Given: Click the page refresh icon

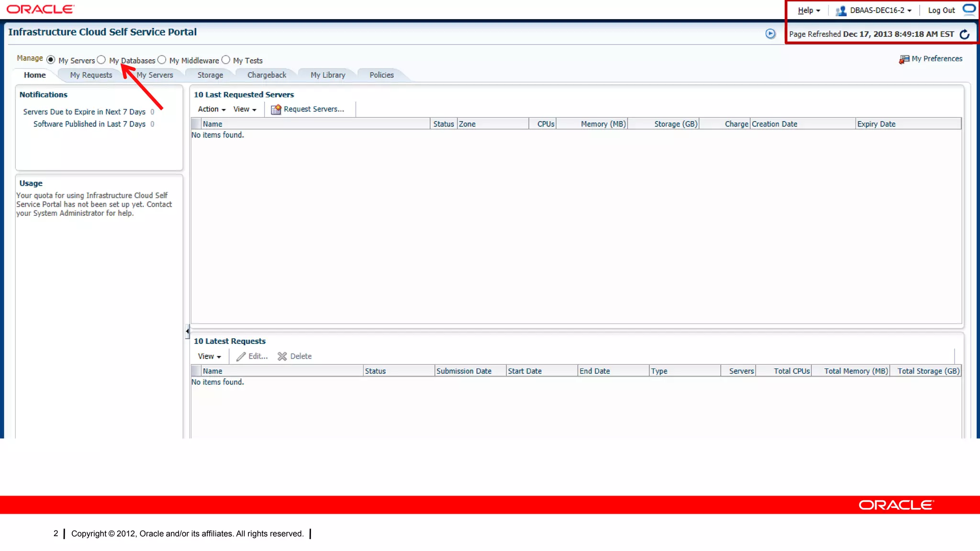Looking at the screenshot, I should 965,34.
